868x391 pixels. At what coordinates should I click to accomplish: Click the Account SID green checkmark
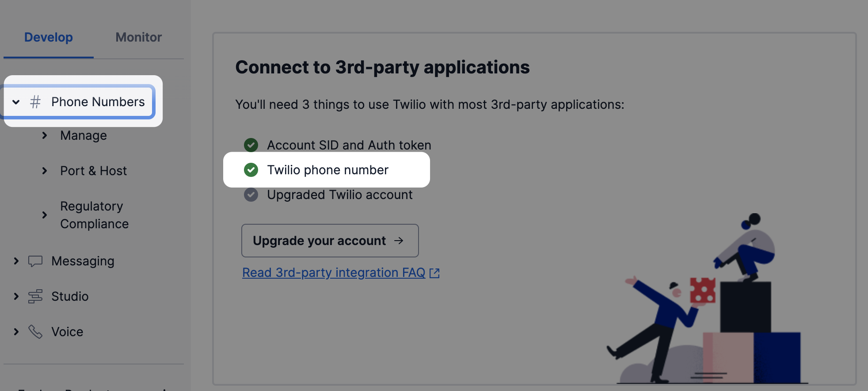pos(251,145)
